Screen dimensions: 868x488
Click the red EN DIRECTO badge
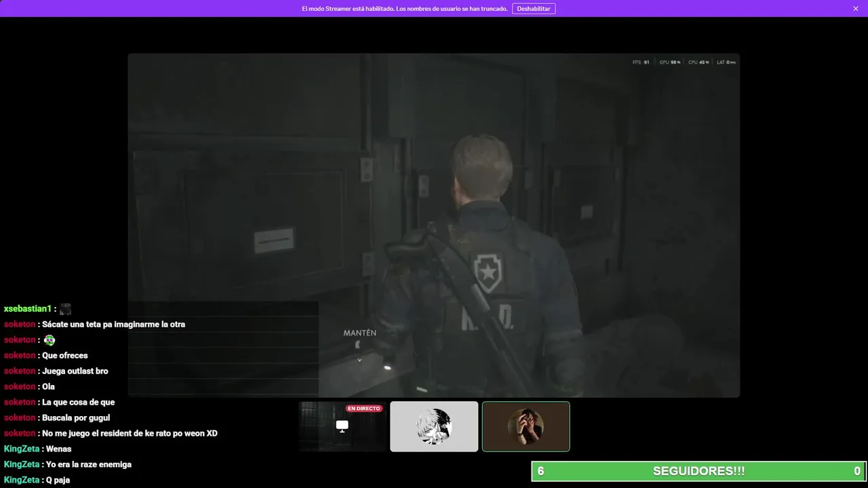(x=364, y=409)
